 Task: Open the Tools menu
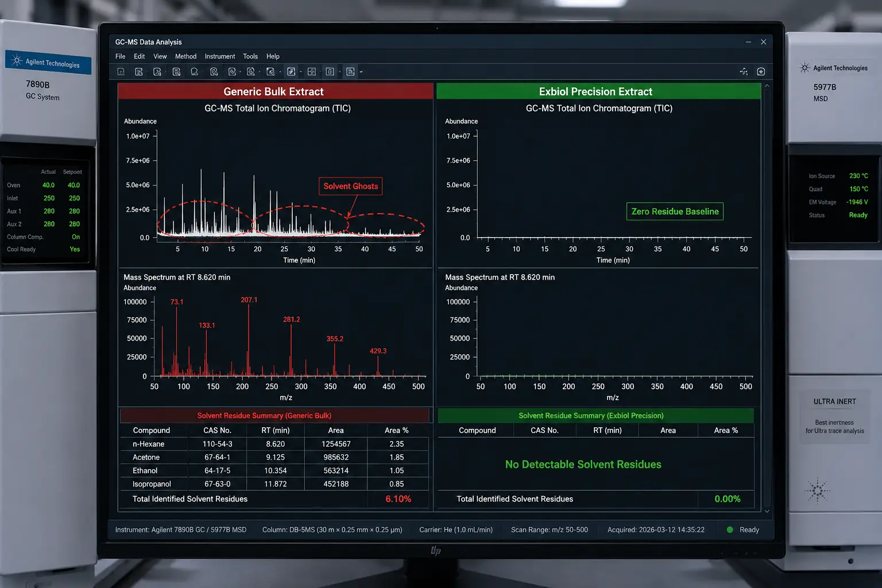(250, 56)
